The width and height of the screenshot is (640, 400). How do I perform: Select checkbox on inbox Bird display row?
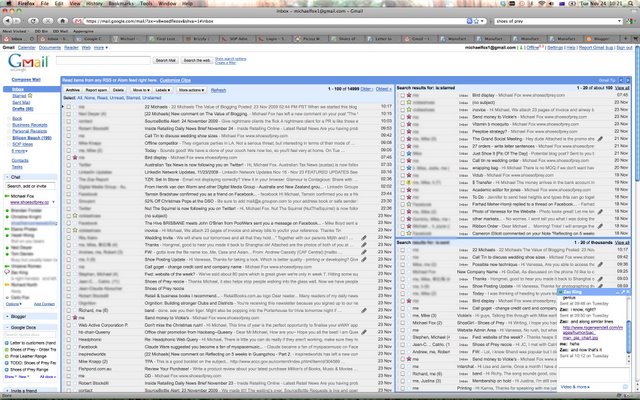[x=69, y=157]
